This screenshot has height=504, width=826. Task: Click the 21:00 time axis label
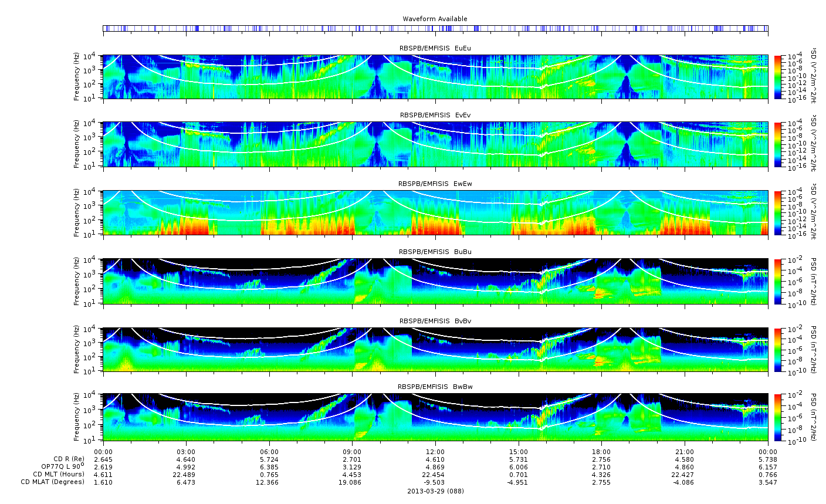coord(685,451)
